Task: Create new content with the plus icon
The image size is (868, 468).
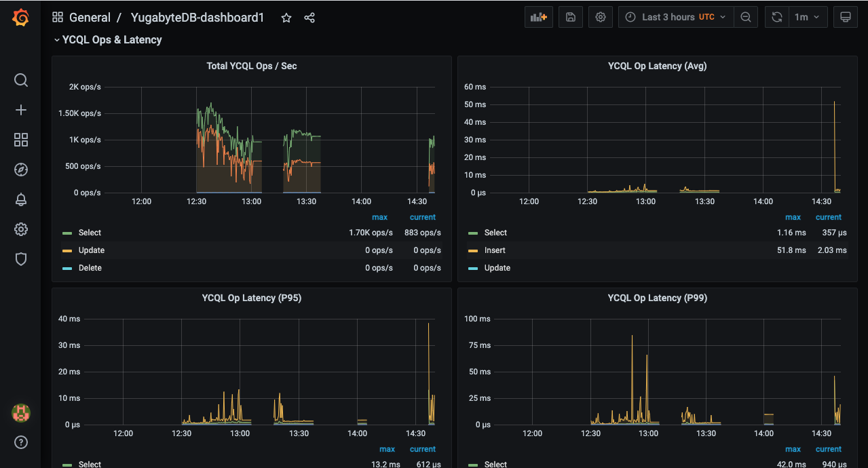Action: (20, 110)
